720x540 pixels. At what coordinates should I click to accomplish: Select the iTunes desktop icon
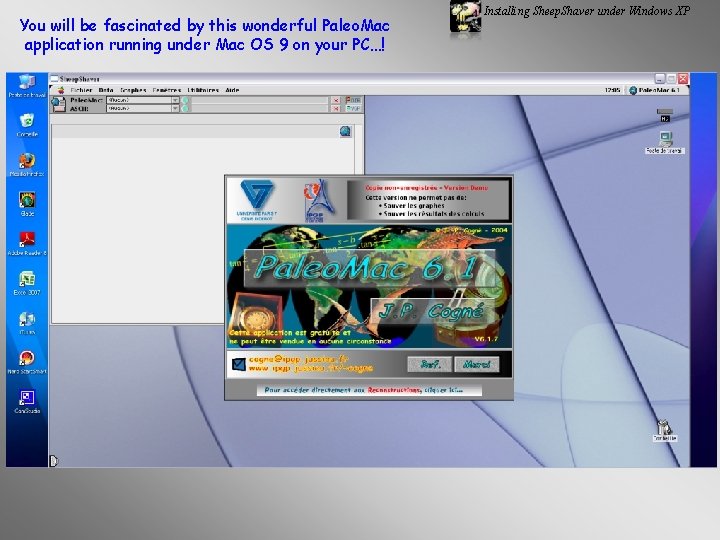click(x=27, y=323)
